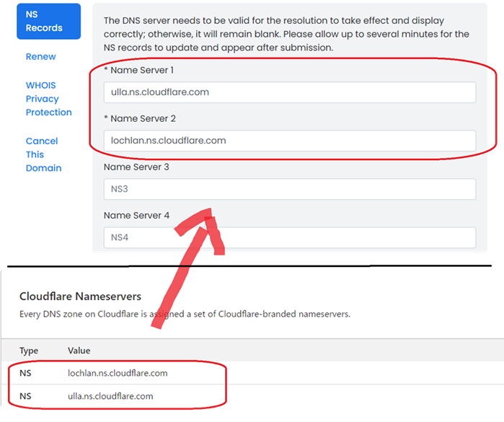
Task: Click the Name Server 4 label
Action: click(x=136, y=215)
